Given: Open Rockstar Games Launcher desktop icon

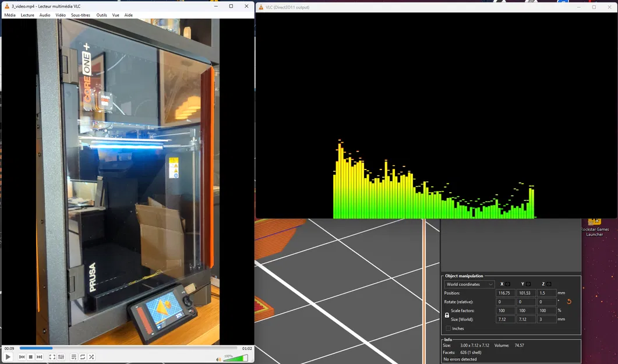Looking at the screenshot, I should pos(594,227).
